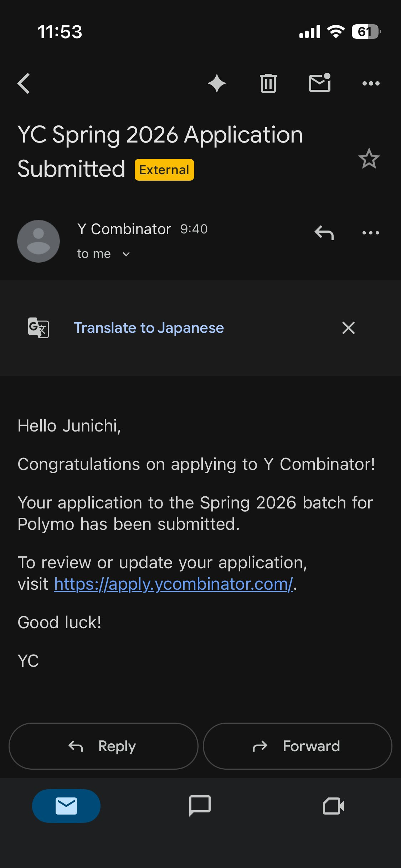
Task: Tap the quick reply arrow beside sender
Action: 324,233
